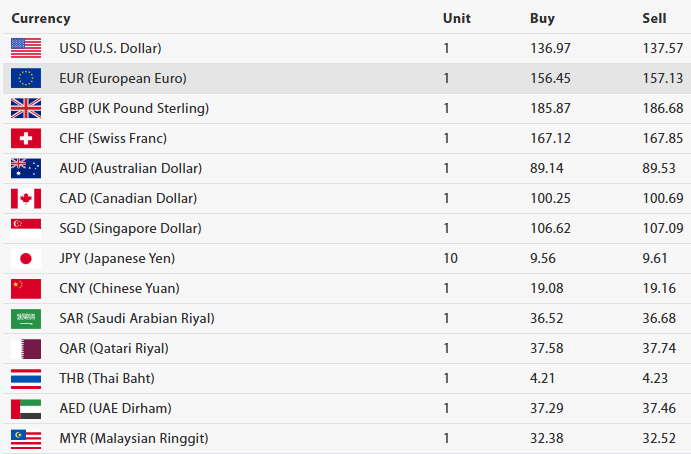Click the JPY unit value 10

point(450,258)
